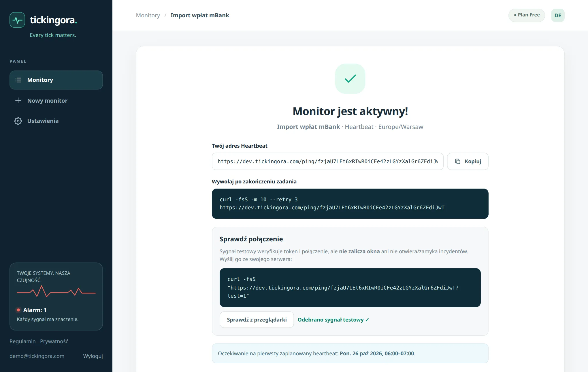Select the curl --retry 3 code block
This screenshot has width=588, height=372.
pos(350,204)
